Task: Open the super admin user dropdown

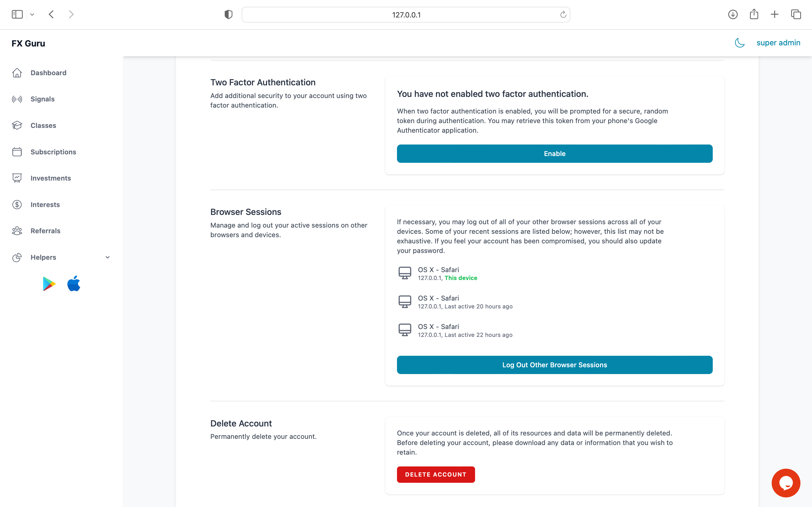Action: (778, 43)
